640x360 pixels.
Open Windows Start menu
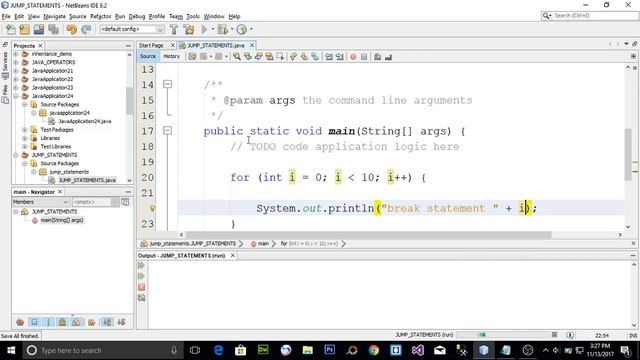tap(11, 350)
